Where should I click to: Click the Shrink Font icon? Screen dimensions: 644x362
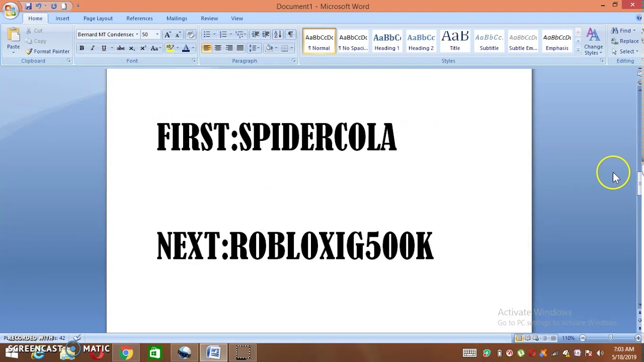pos(178,34)
